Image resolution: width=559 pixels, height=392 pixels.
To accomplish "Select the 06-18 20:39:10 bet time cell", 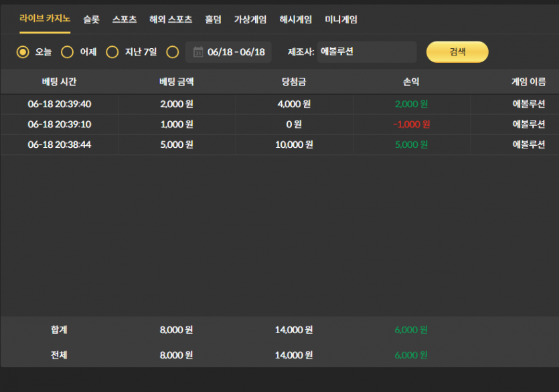I will click(60, 124).
